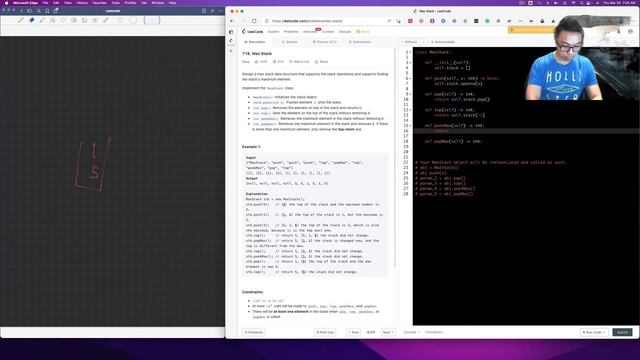Toggle the Autocomplete option
Screen dimensions: 640x360
(x=443, y=42)
